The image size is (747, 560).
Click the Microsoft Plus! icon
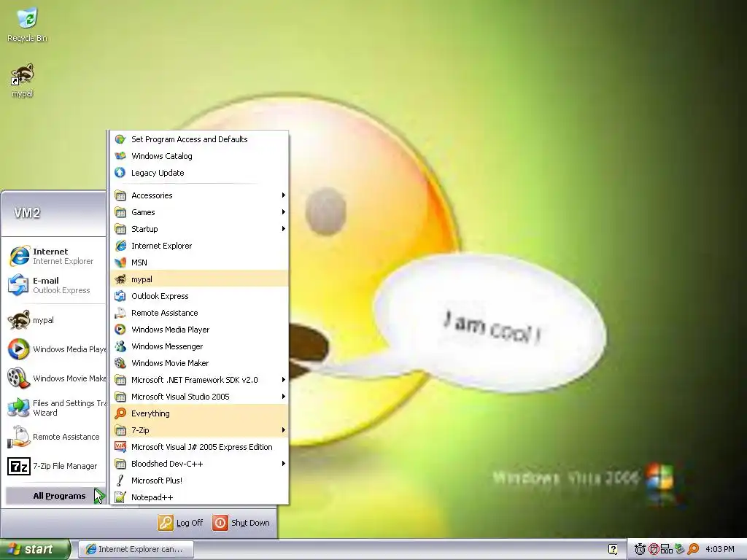pos(120,481)
